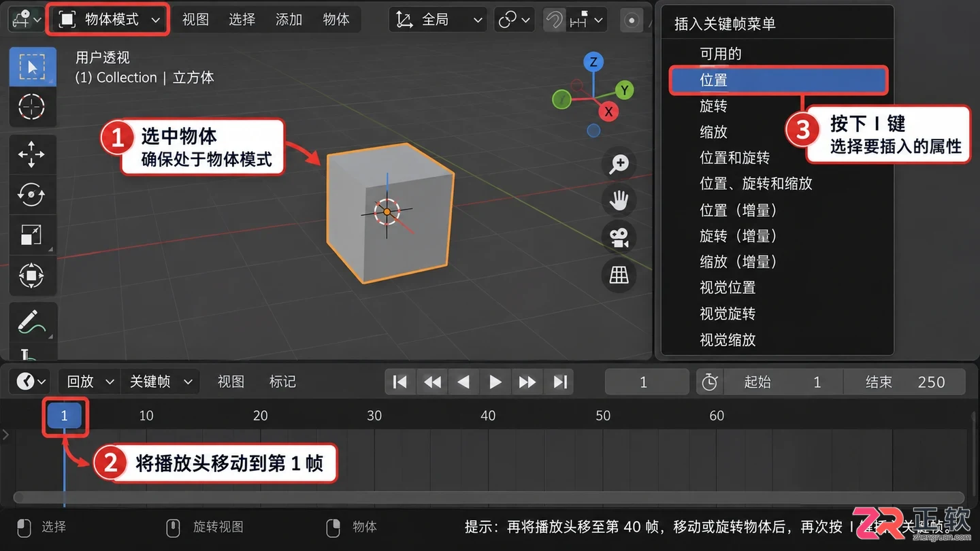Screen dimensions: 980x551
Task: Click the 结束 end frame field
Action: tap(904, 382)
